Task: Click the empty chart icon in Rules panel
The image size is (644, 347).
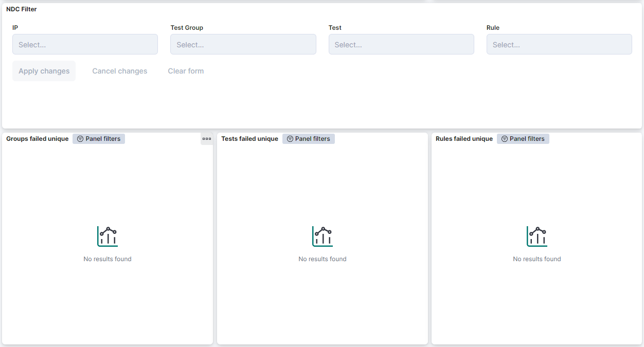Action: (x=537, y=236)
